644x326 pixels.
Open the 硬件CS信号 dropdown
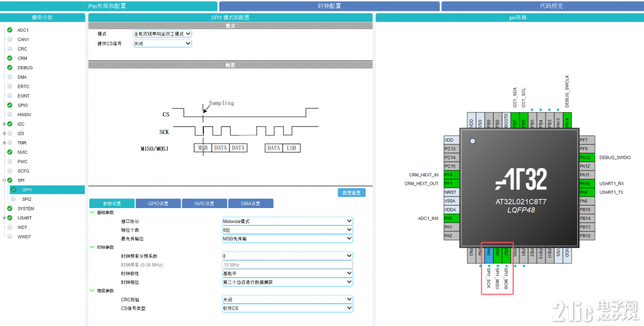click(162, 43)
